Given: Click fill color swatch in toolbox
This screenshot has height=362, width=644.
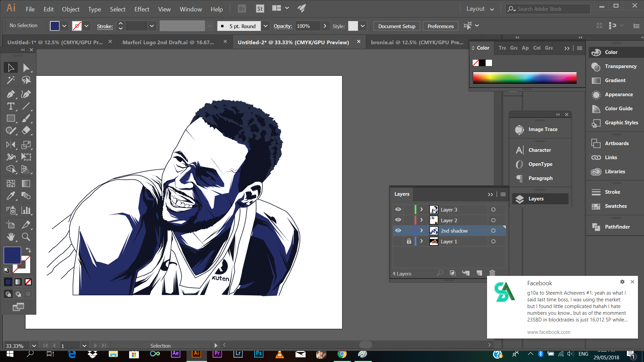Looking at the screenshot, I should point(12,255).
